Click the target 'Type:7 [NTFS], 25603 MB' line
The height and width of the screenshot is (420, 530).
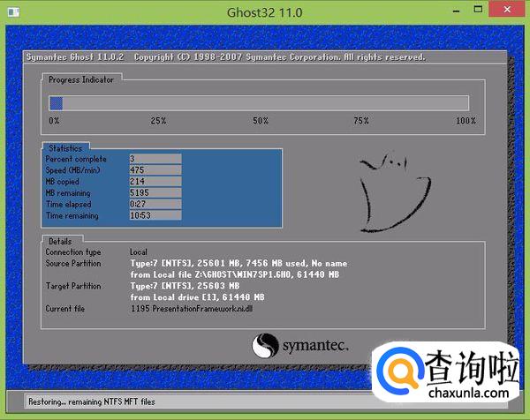[185, 286]
